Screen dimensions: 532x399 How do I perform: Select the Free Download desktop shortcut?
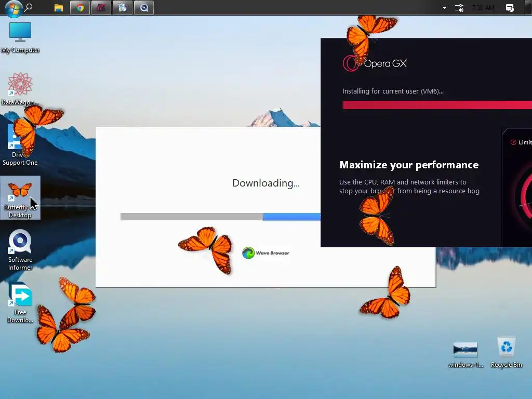(x=20, y=303)
